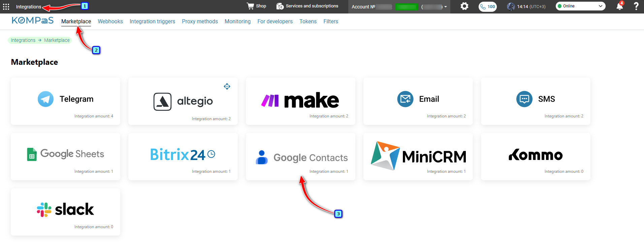This screenshot has height=243, width=644.
Task: Click the Integrations breadcrumb link
Action: click(23, 40)
